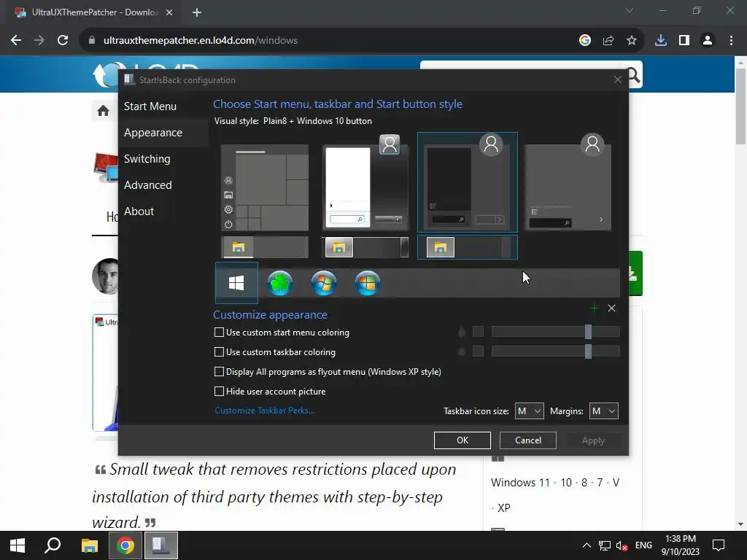747x560 pixels.
Task: Open a new Chrome tab
Action: click(197, 13)
